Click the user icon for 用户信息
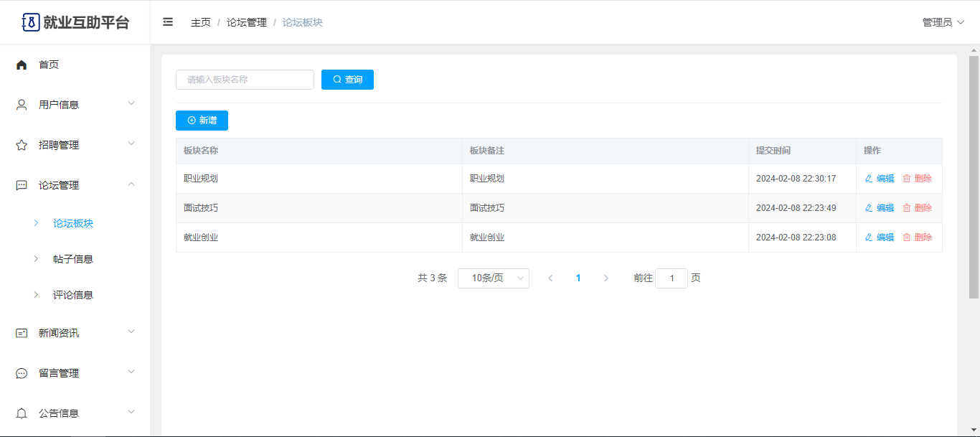This screenshot has width=980, height=437. (x=22, y=105)
